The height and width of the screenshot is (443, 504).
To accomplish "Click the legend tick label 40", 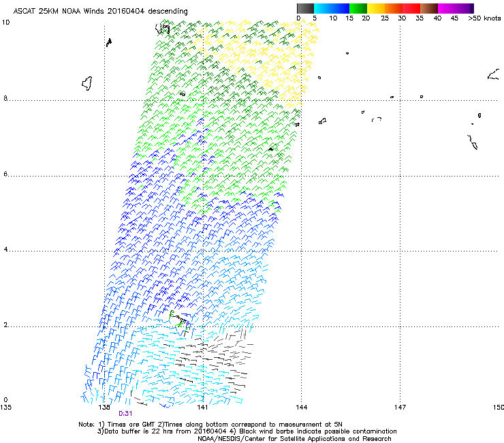I will click(437, 18).
